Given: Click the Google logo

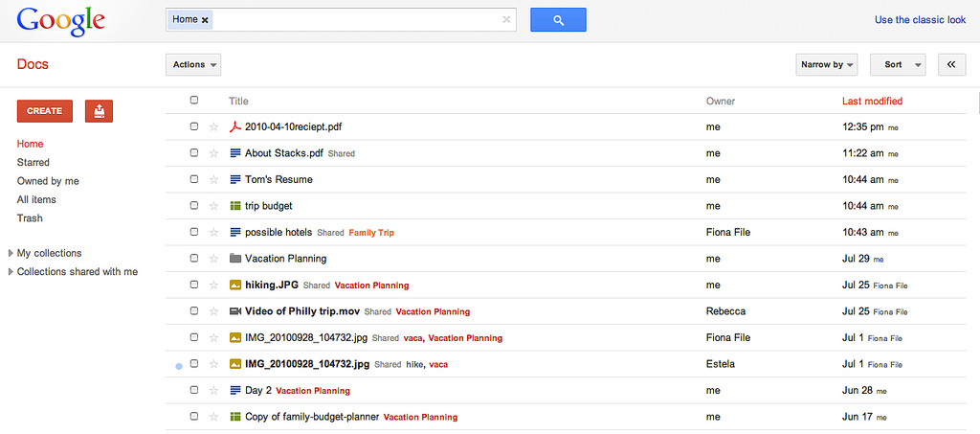Looking at the screenshot, I should 60,21.
